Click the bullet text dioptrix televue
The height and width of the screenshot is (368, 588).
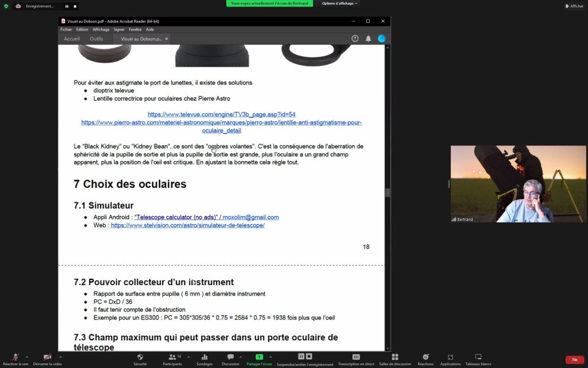click(114, 90)
